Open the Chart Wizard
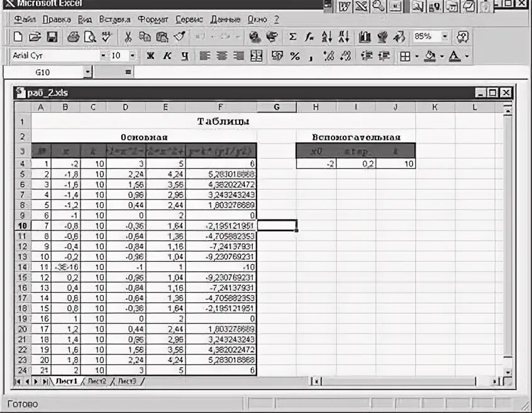 (365, 38)
